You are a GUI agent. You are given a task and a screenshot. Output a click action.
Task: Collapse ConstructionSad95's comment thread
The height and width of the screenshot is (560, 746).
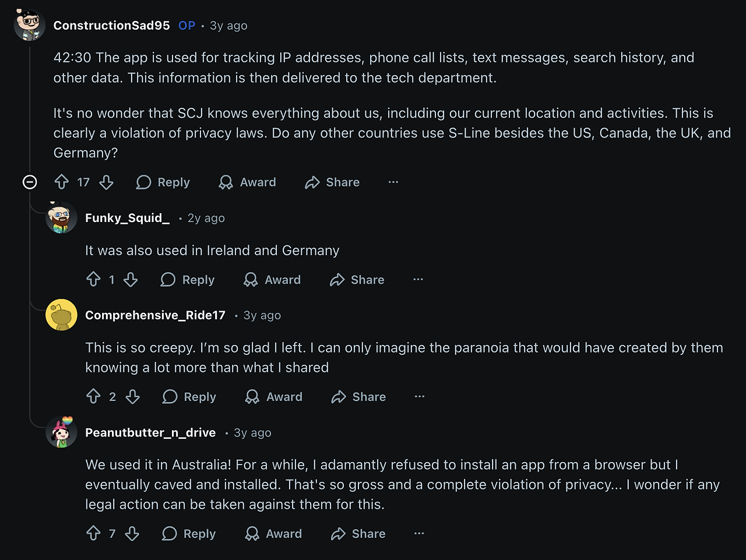click(x=30, y=182)
